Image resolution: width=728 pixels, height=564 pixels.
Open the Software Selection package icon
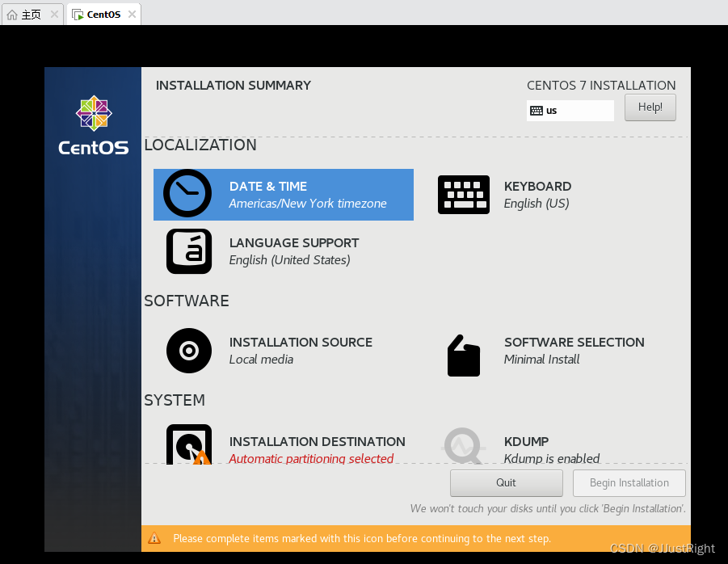[x=463, y=356]
